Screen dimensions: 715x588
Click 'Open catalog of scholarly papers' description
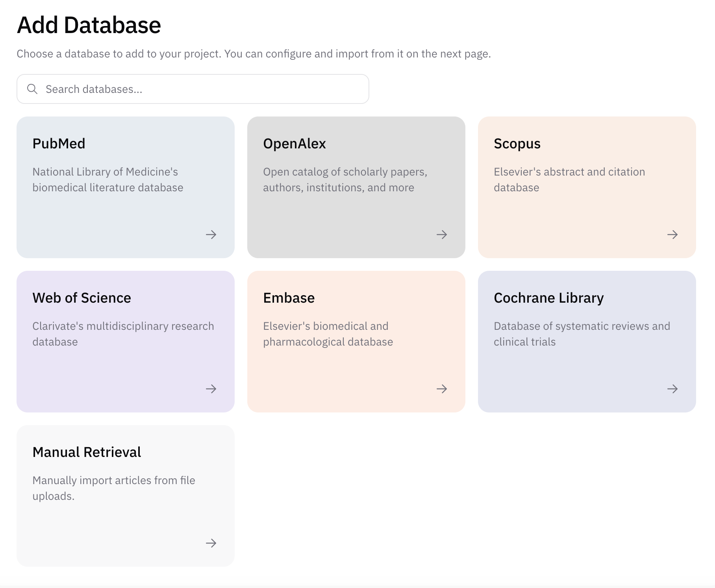coord(345,179)
